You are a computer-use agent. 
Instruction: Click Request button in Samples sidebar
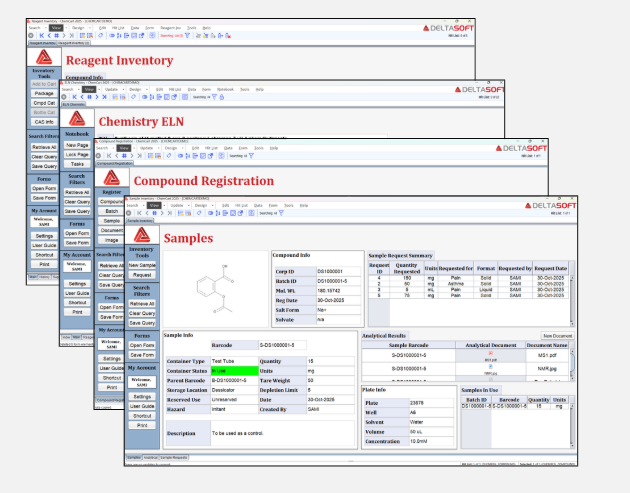(x=142, y=275)
